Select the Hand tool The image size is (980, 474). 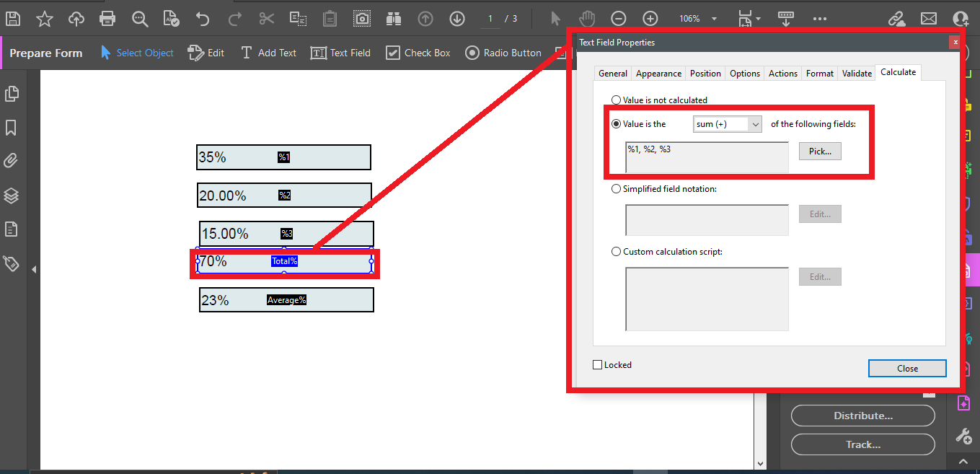click(586, 19)
